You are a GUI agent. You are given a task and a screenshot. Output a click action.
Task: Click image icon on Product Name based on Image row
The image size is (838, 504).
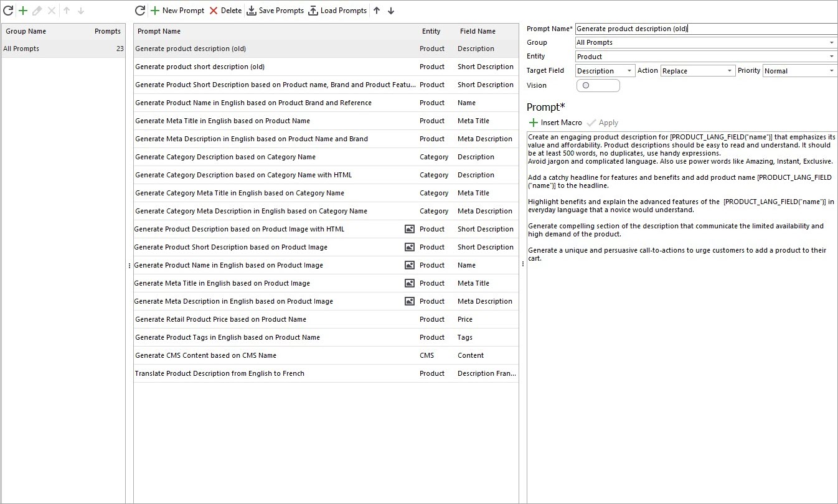410,265
